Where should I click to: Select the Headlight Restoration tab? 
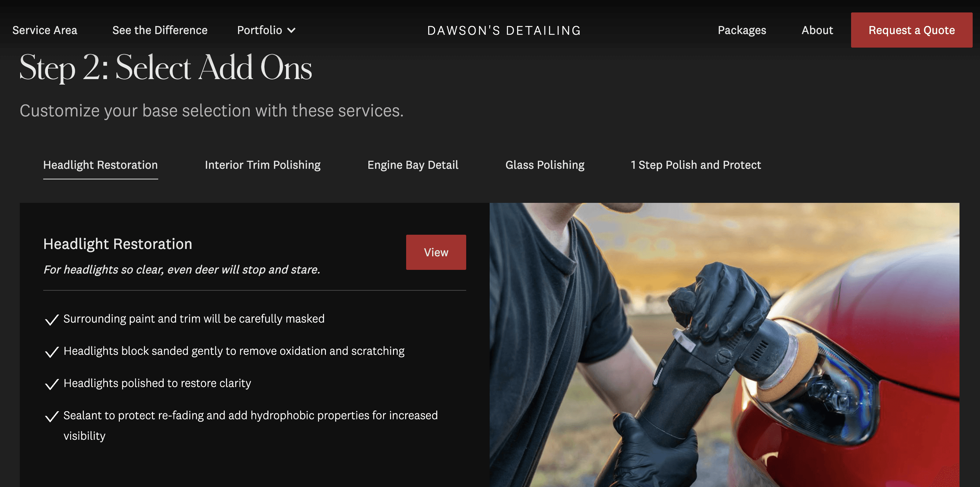coord(100,165)
